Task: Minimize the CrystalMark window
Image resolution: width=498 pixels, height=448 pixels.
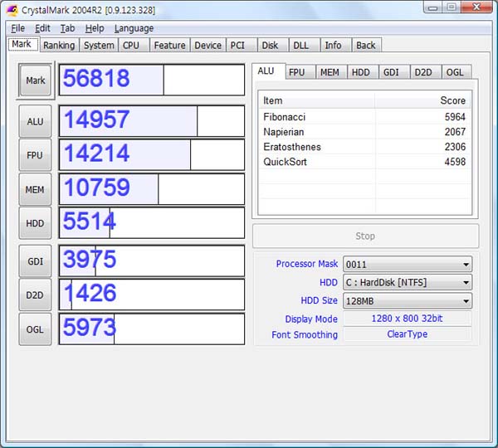Action: (x=432, y=7)
